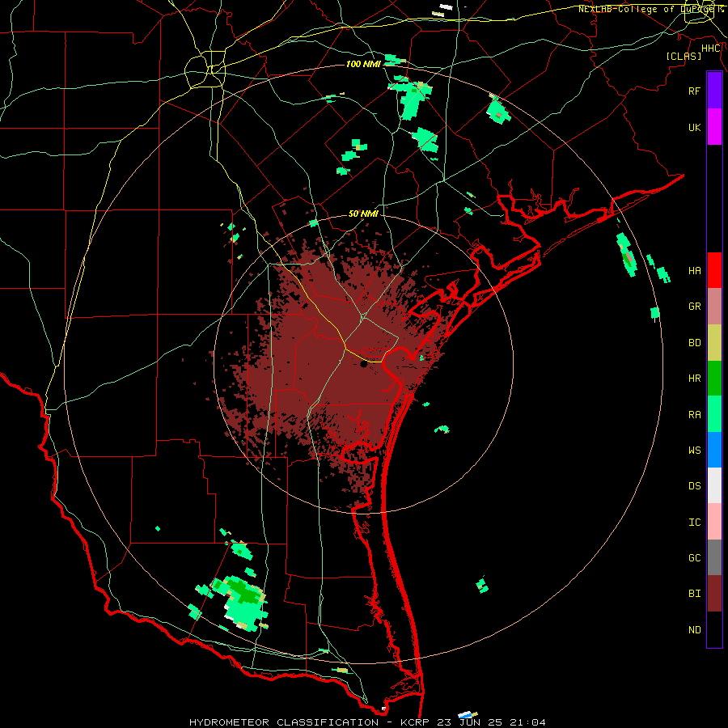The image size is (728, 728).
Task: Click the purple RF color swatch in legend
Action: tap(714, 91)
